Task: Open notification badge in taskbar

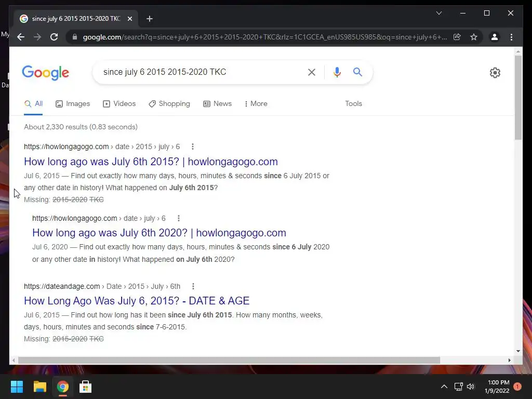Action: point(517,387)
